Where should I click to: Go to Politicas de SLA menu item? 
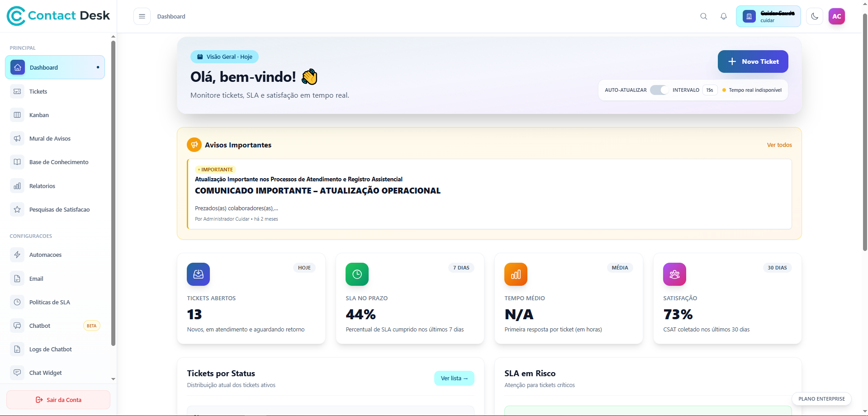pyautogui.click(x=49, y=302)
